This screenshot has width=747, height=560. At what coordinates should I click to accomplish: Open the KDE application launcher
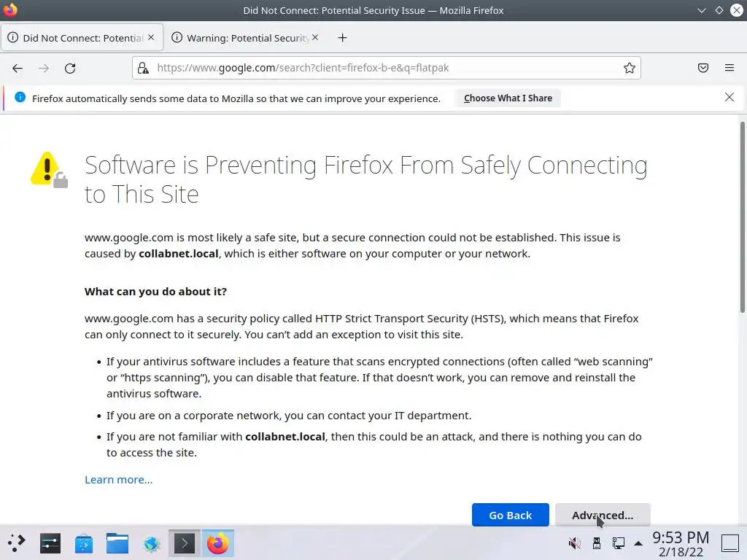(16, 543)
